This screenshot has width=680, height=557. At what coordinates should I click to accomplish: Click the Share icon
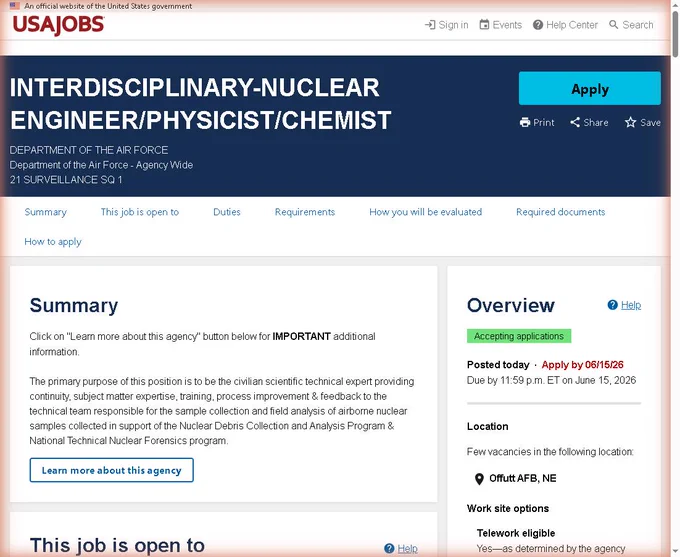pos(575,122)
